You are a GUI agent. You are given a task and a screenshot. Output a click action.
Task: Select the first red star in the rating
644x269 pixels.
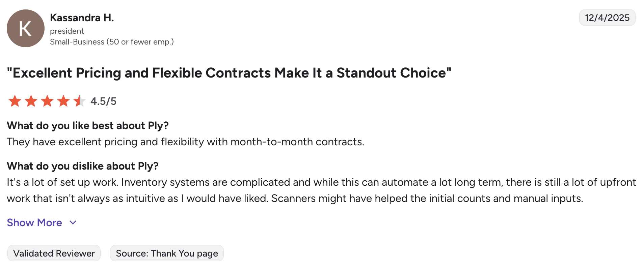coord(15,101)
